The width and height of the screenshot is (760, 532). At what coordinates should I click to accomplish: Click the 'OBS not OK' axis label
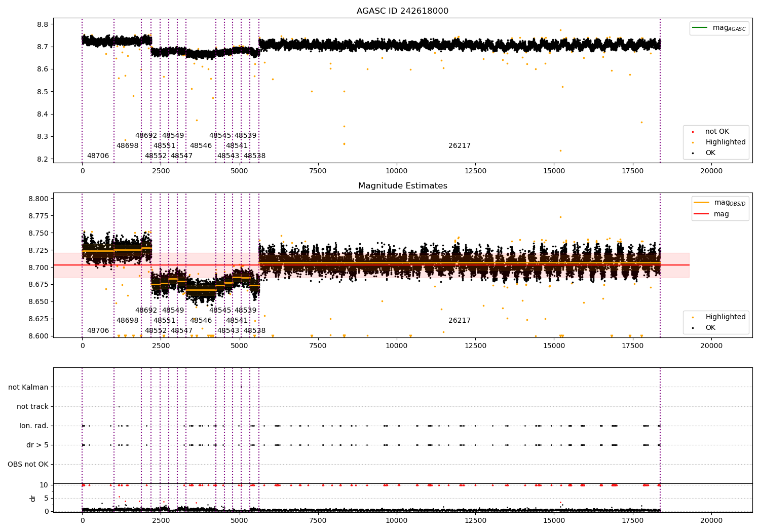[x=28, y=464]
